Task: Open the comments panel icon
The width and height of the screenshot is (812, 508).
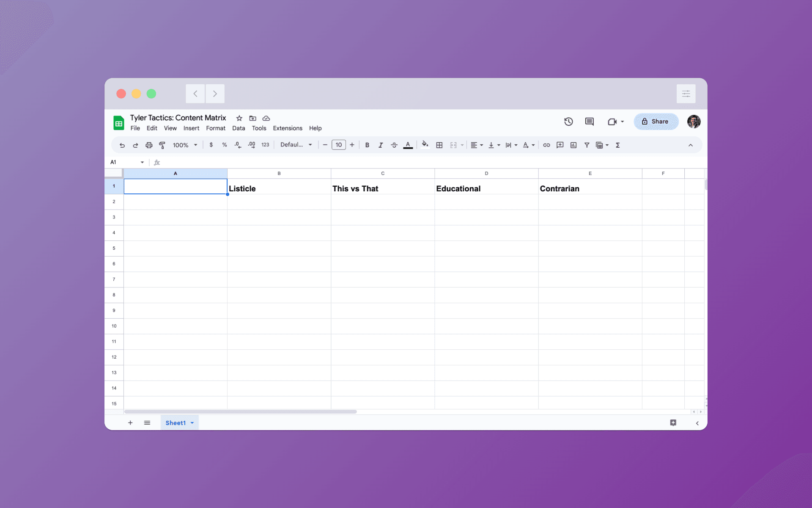Action: click(589, 122)
